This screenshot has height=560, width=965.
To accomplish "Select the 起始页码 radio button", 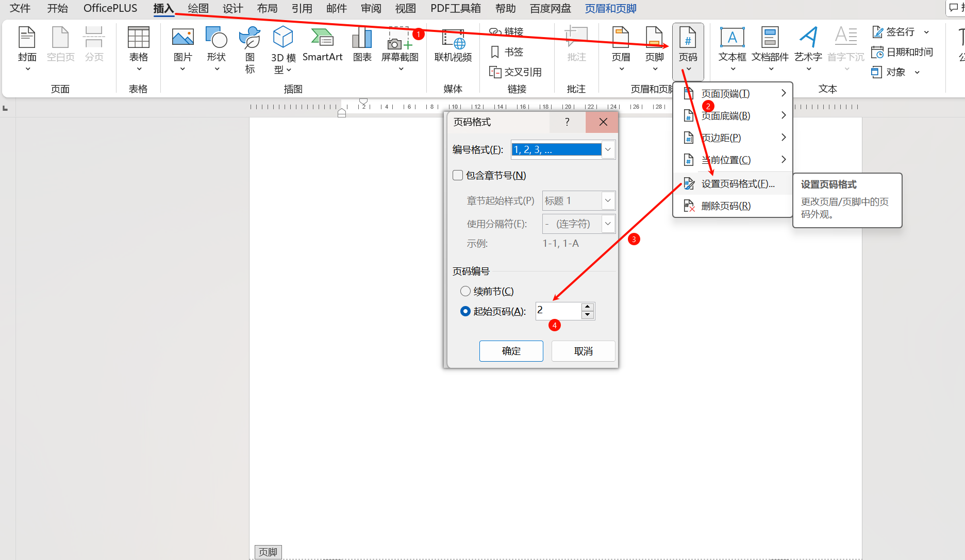I will (x=465, y=312).
